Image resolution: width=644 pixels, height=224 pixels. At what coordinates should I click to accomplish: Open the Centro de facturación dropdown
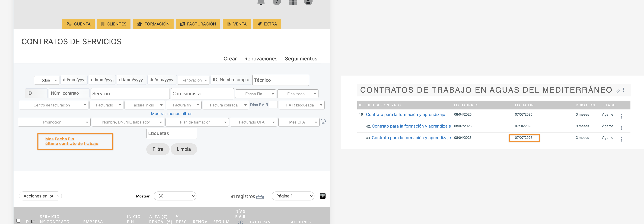pos(53,105)
